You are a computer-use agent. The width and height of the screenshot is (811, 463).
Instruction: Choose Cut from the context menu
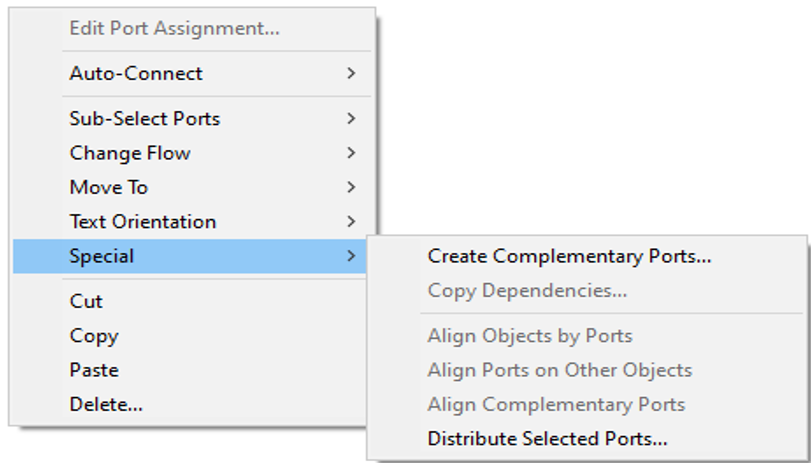(x=190, y=301)
